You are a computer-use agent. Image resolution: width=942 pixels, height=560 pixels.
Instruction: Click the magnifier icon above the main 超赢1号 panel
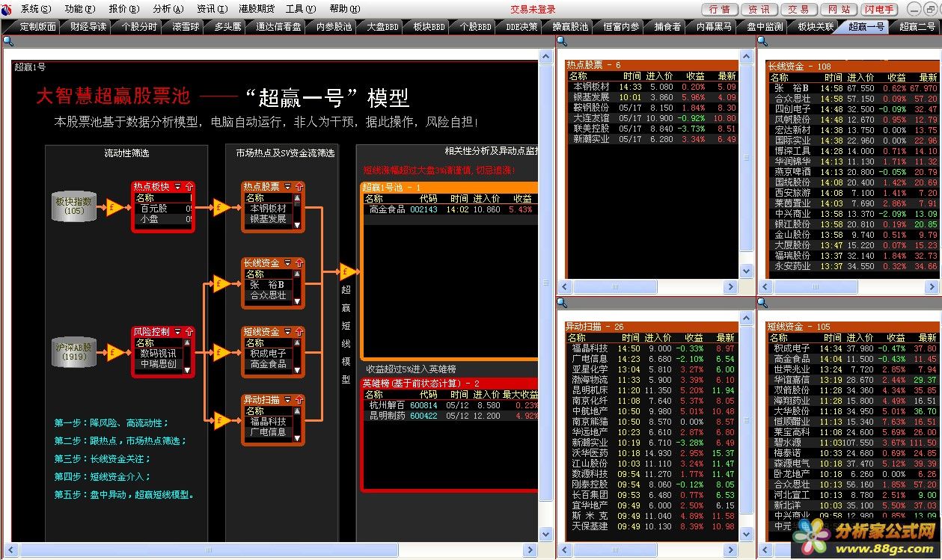click(7, 41)
